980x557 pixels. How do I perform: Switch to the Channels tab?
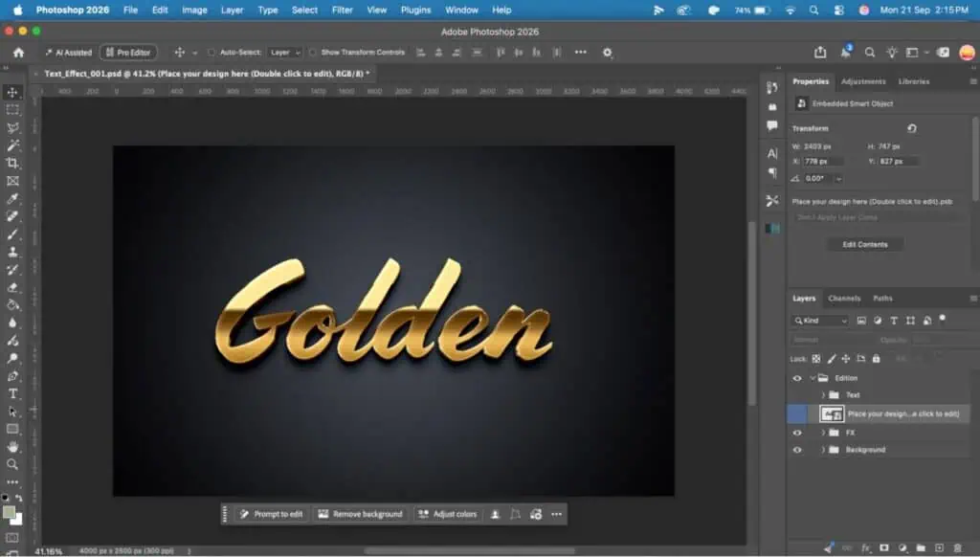point(844,299)
